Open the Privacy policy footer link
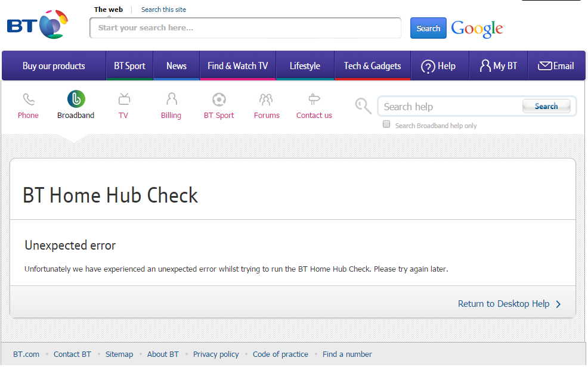The image size is (588, 367). tap(216, 354)
